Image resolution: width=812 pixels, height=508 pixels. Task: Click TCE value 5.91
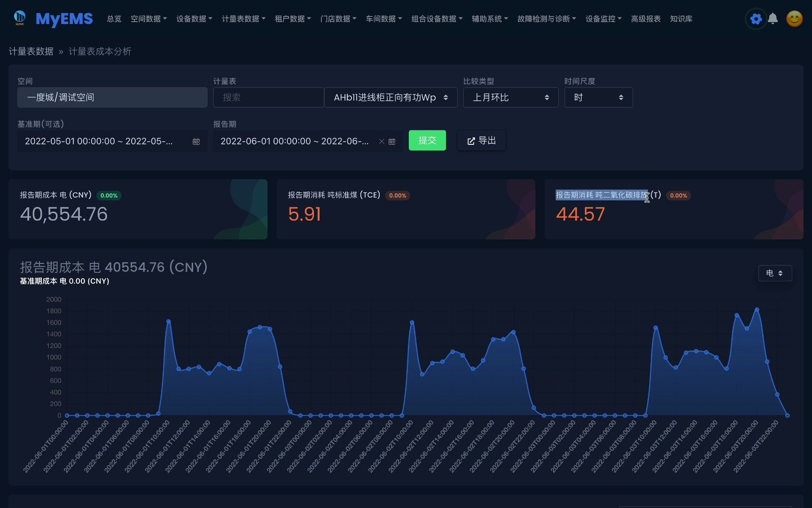pos(304,214)
